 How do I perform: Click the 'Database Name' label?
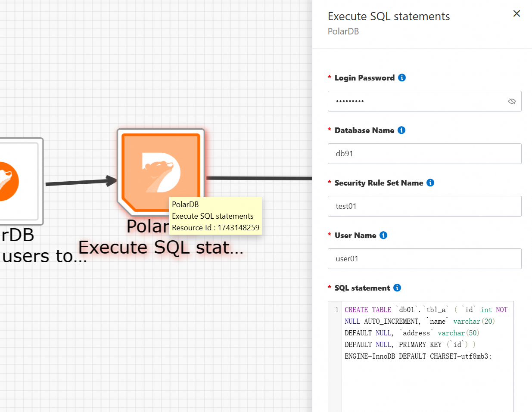click(364, 130)
